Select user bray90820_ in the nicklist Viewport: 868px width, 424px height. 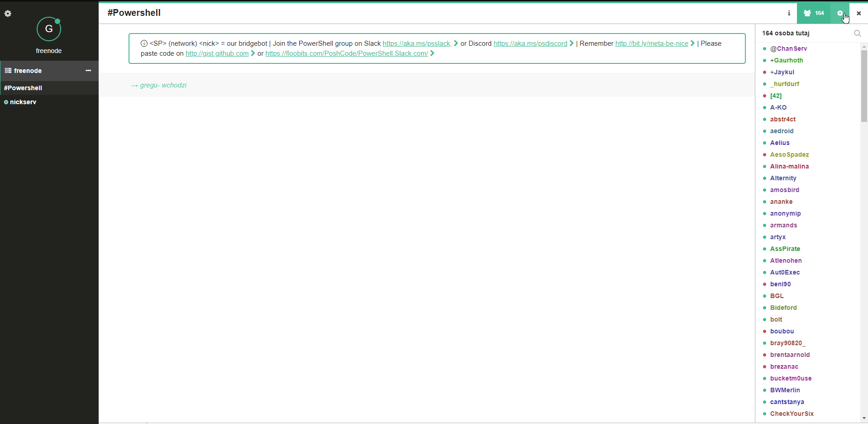tap(788, 343)
